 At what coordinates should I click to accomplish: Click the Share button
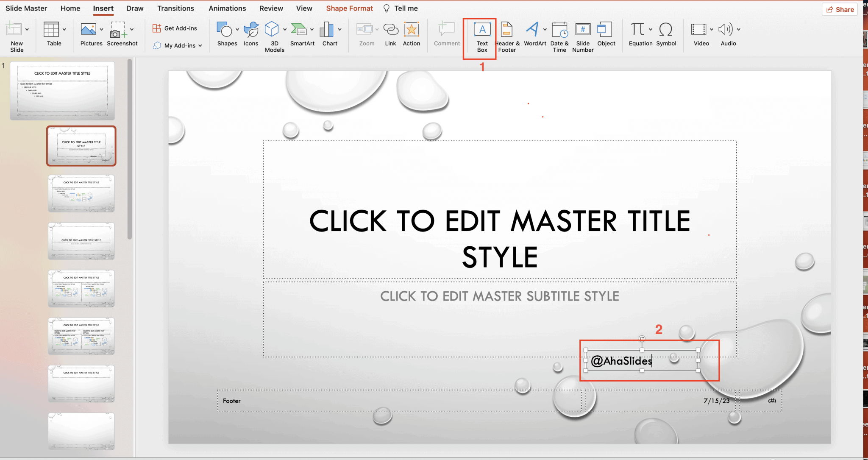840,9
